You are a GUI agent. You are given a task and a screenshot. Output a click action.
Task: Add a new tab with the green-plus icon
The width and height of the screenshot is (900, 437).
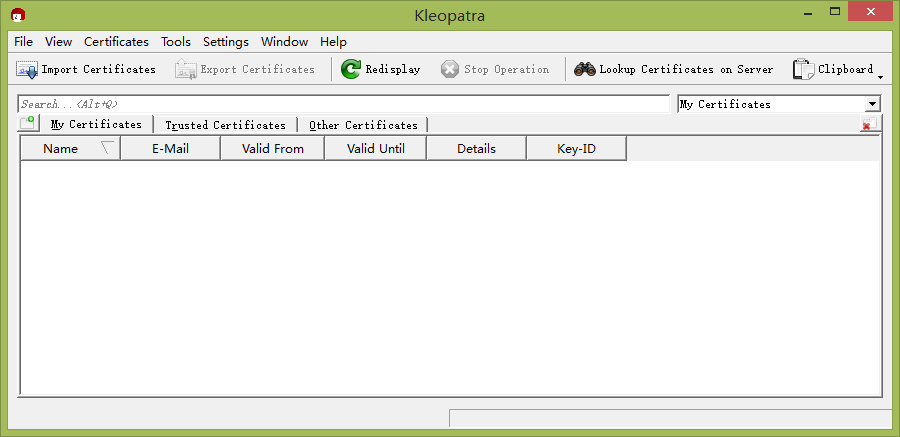27,123
